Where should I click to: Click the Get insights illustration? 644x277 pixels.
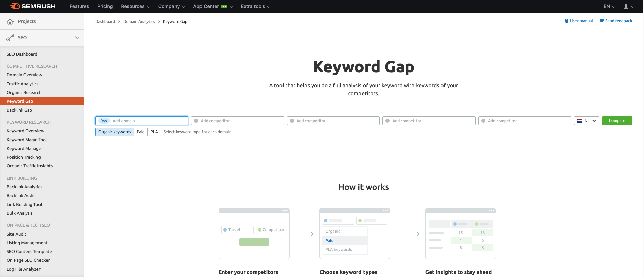[x=461, y=234]
